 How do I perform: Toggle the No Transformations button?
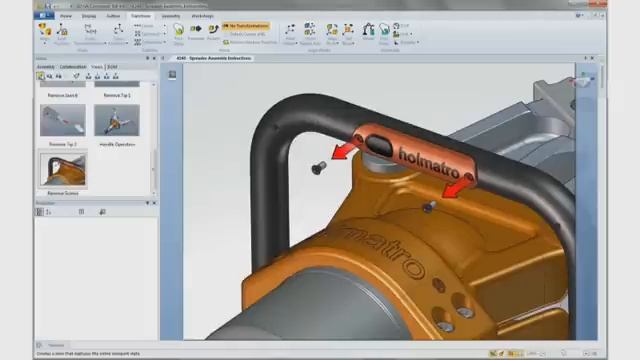point(246,26)
